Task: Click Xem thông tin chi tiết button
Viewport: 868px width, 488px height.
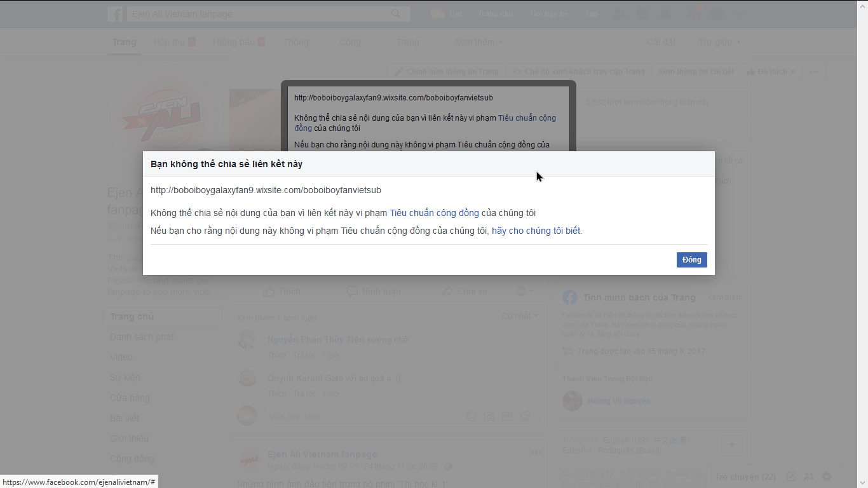Action: (696, 72)
